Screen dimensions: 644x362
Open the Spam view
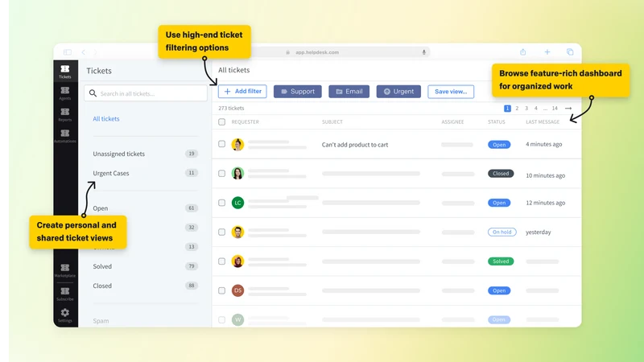point(101,321)
